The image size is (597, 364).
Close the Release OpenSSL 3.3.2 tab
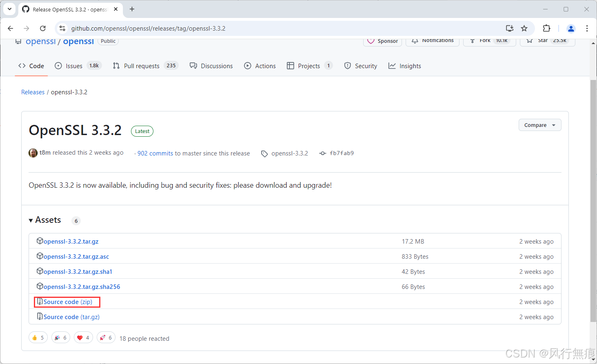pos(116,9)
